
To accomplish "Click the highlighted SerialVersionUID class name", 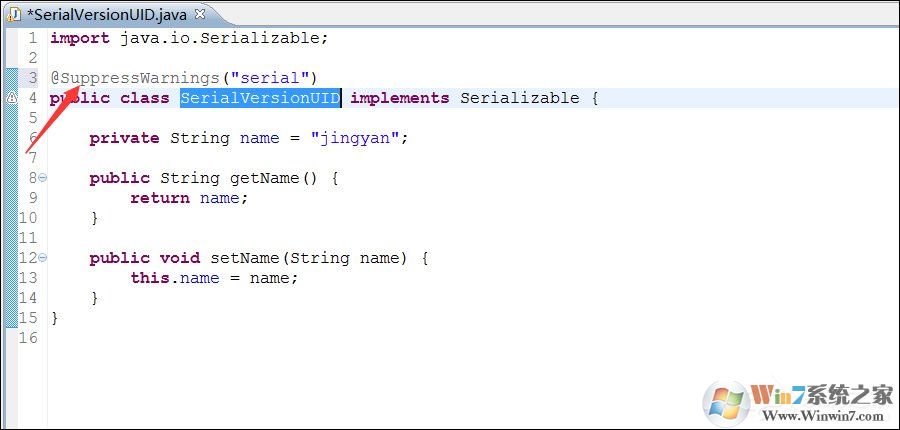I will pyautogui.click(x=260, y=98).
